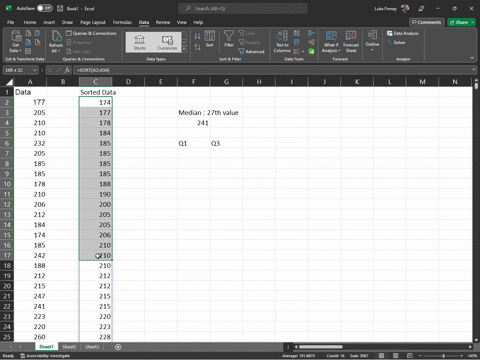
Task: Open the What-If Analysis menu
Action: [331, 42]
